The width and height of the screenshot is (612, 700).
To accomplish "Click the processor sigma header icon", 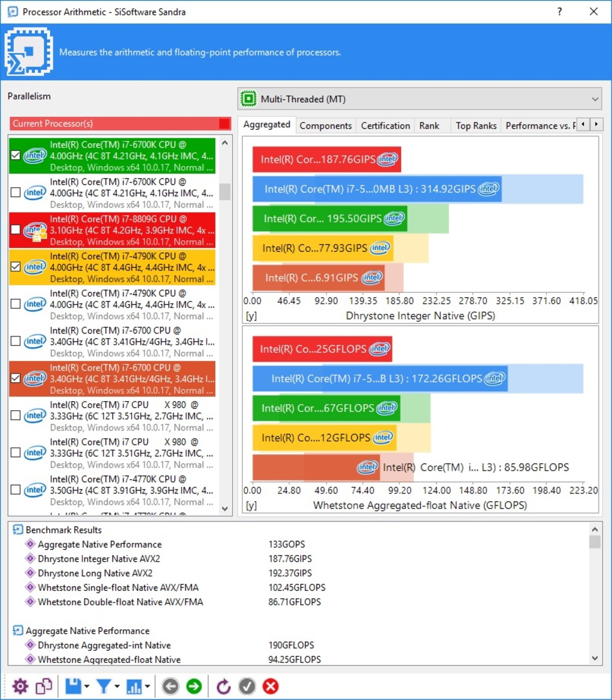I will point(29,51).
